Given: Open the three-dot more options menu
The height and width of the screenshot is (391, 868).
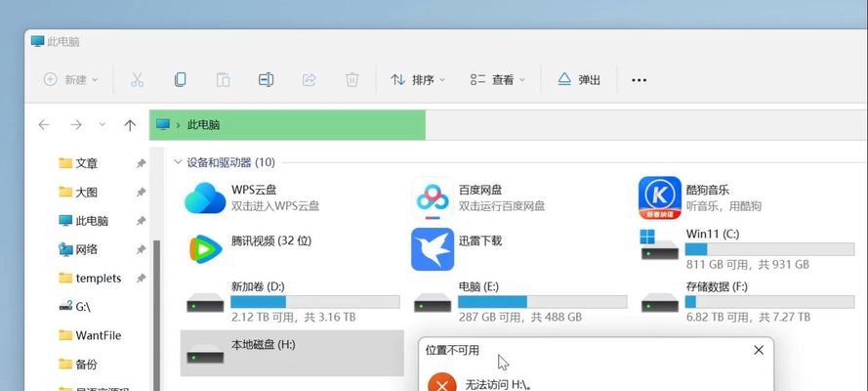Looking at the screenshot, I should tap(639, 80).
